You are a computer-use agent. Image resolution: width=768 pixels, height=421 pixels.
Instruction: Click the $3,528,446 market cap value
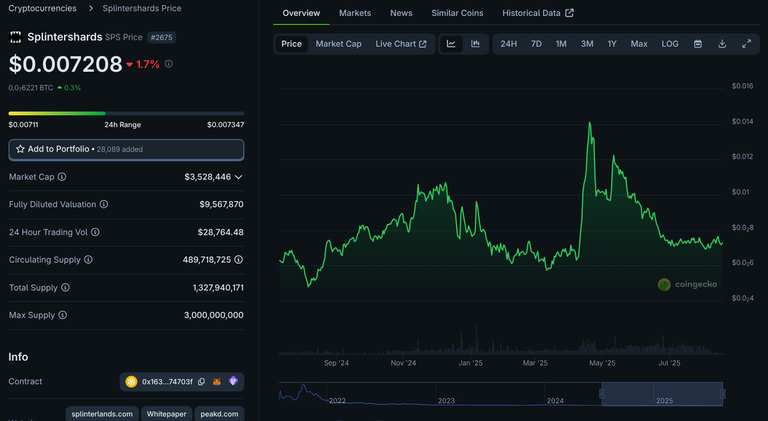tap(207, 177)
